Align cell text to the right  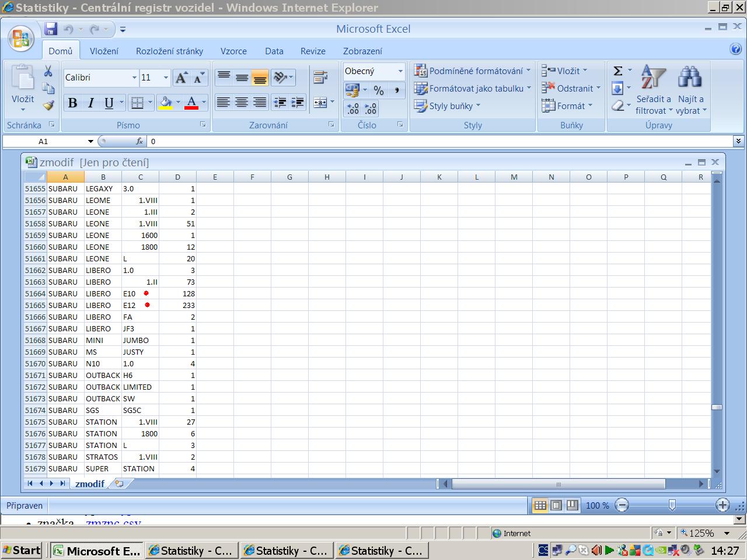tap(260, 103)
